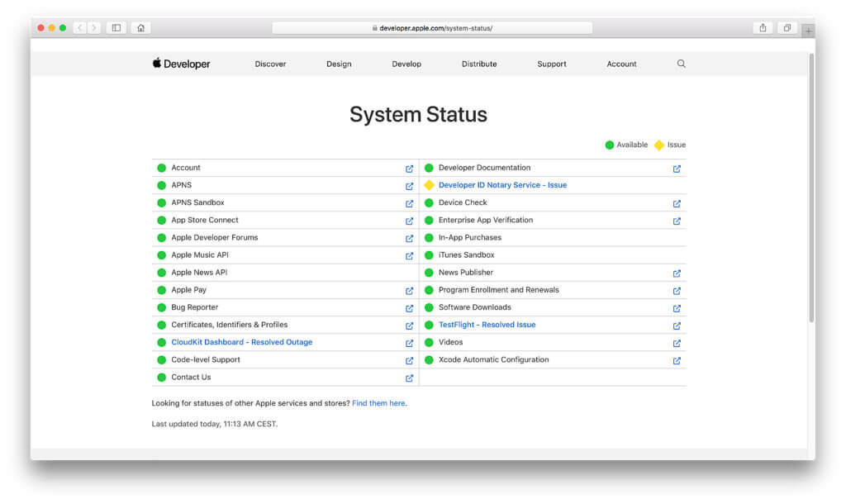
Task: Select the Develop menu item
Action: [406, 64]
